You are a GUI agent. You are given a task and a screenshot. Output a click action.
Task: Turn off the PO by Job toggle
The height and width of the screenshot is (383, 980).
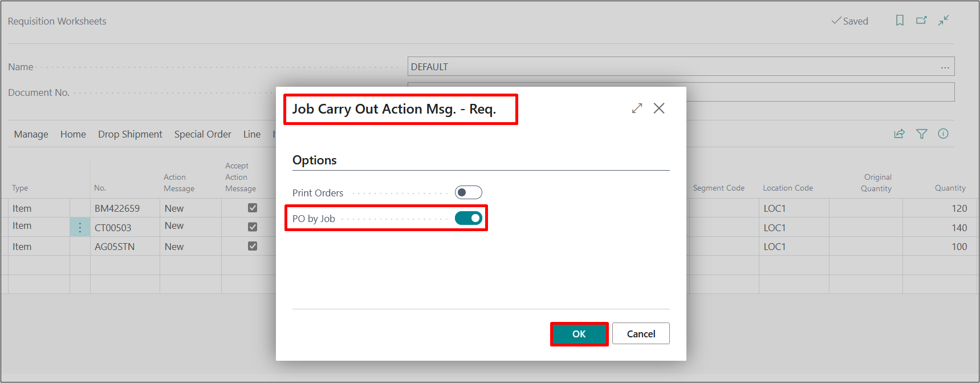[x=468, y=218]
